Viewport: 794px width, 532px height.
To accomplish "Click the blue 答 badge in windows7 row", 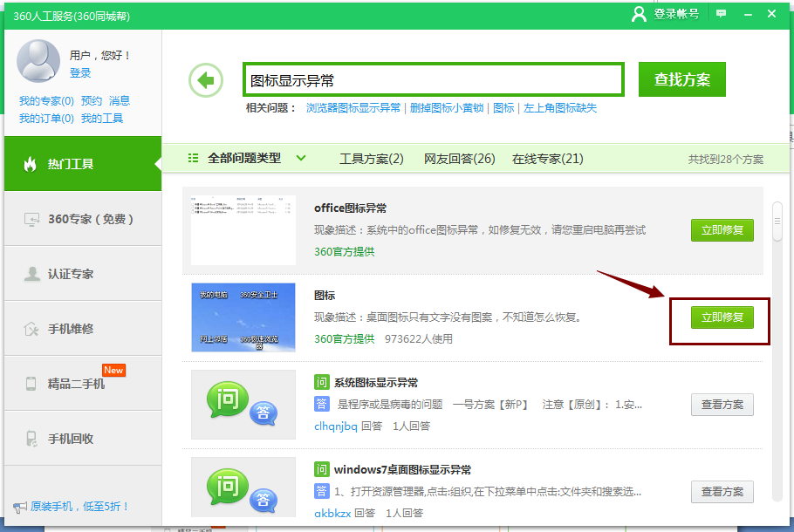I will tap(322, 491).
